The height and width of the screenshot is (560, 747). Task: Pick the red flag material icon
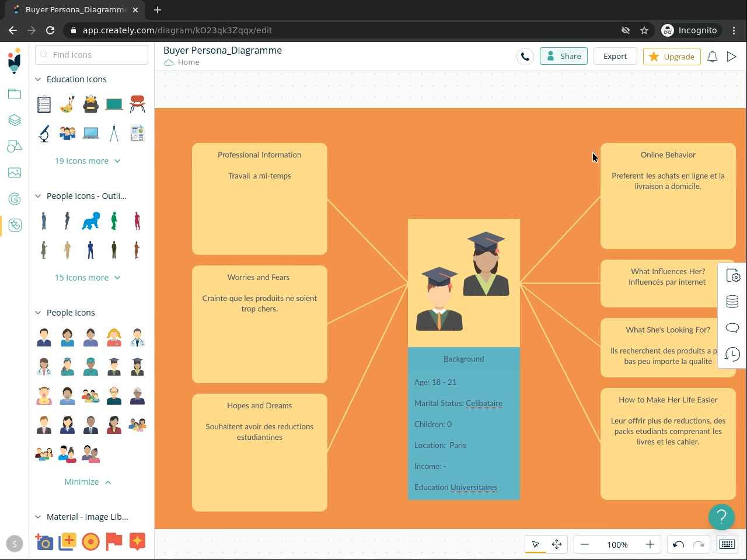click(x=114, y=542)
